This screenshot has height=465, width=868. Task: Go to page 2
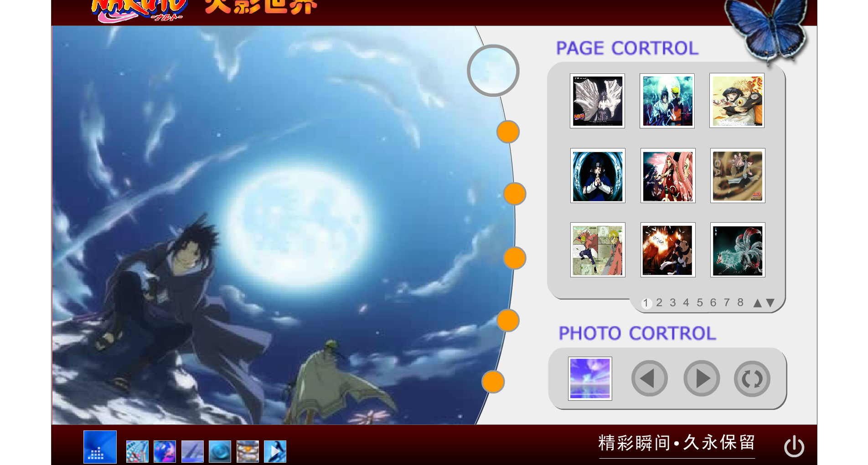(659, 302)
